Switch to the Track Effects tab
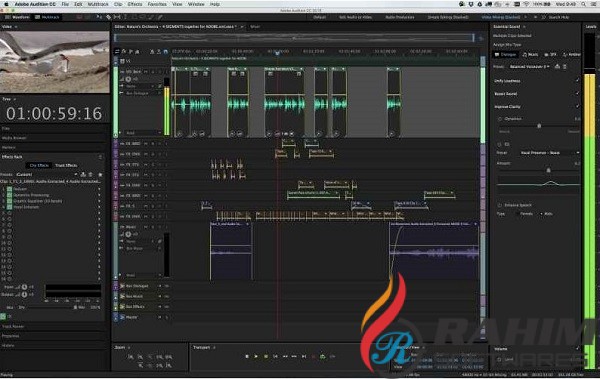 click(x=66, y=165)
